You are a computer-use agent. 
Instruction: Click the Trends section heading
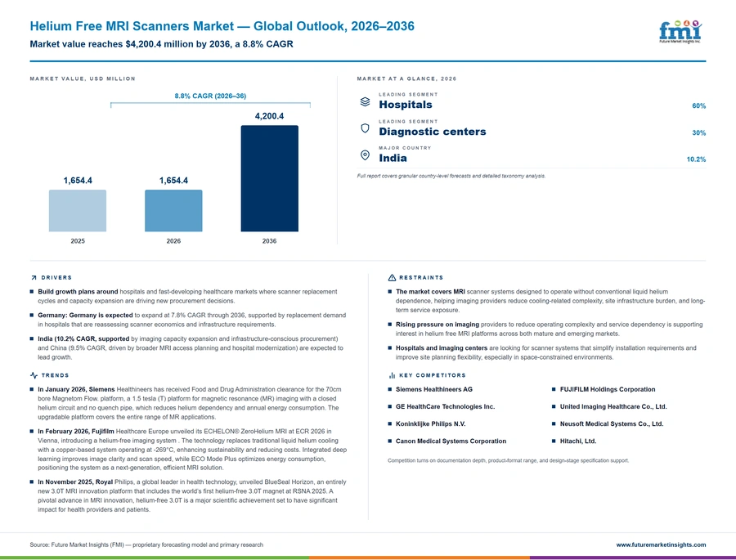(55, 375)
